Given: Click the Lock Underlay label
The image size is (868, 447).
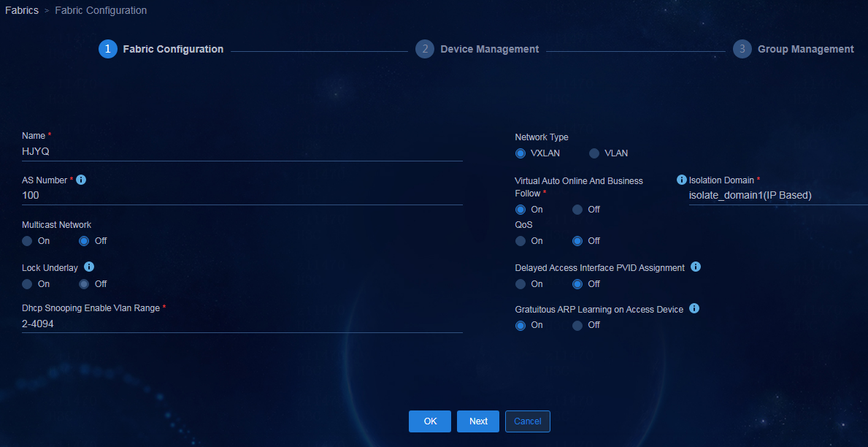Looking at the screenshot, I should click(x=50, y=268).
